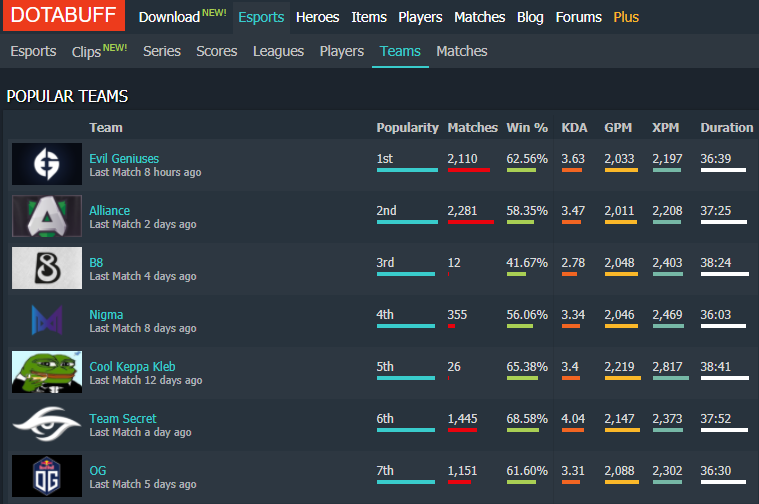Screen dimensions: 759x504
Task: Click the Team column header
Action: [106, 128]
